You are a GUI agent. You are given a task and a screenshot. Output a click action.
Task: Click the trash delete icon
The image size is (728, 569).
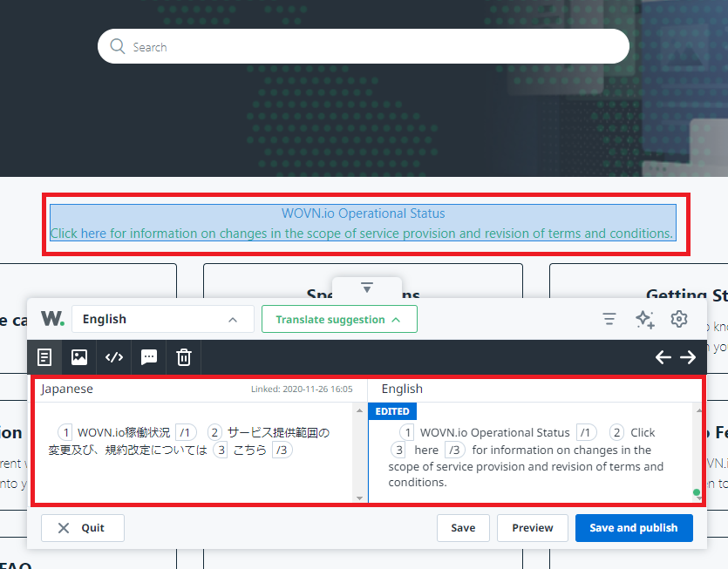(183, 357)
